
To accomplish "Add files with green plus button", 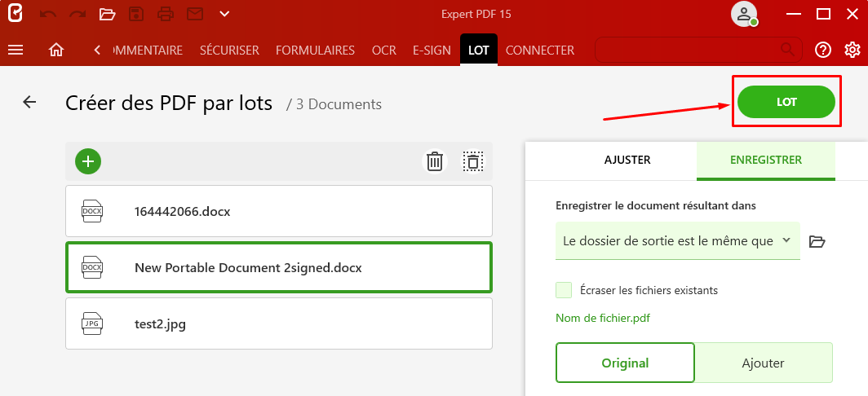I will 88,161.
